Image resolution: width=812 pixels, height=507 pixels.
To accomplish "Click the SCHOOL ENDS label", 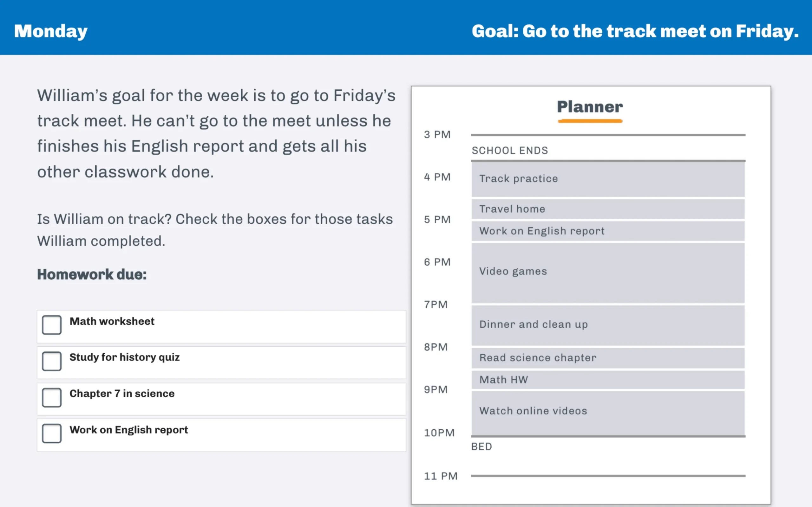I will pyautogui.click(x=510, y=151).
